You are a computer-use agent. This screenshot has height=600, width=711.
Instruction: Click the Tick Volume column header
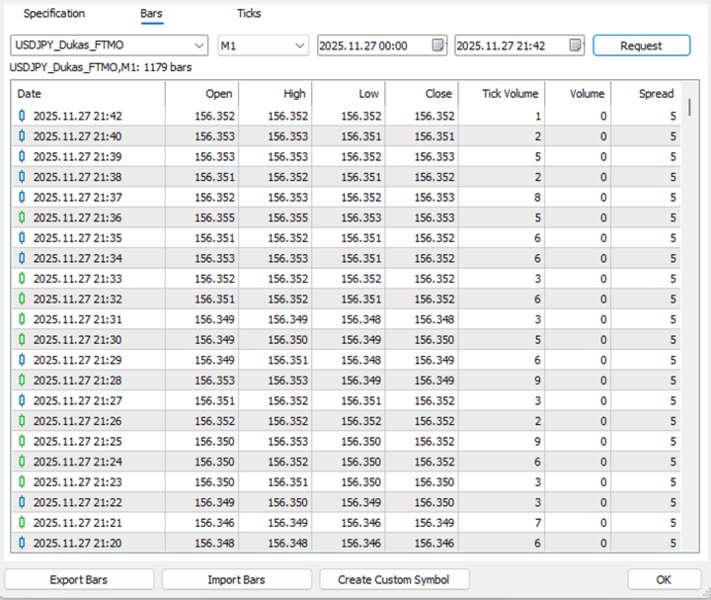point(502,93)
